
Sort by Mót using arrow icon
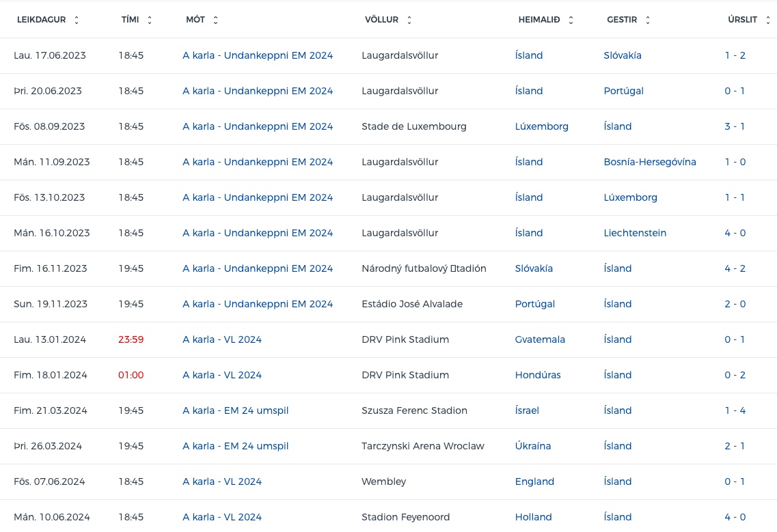pyautogui.click(x=215, y=20)
